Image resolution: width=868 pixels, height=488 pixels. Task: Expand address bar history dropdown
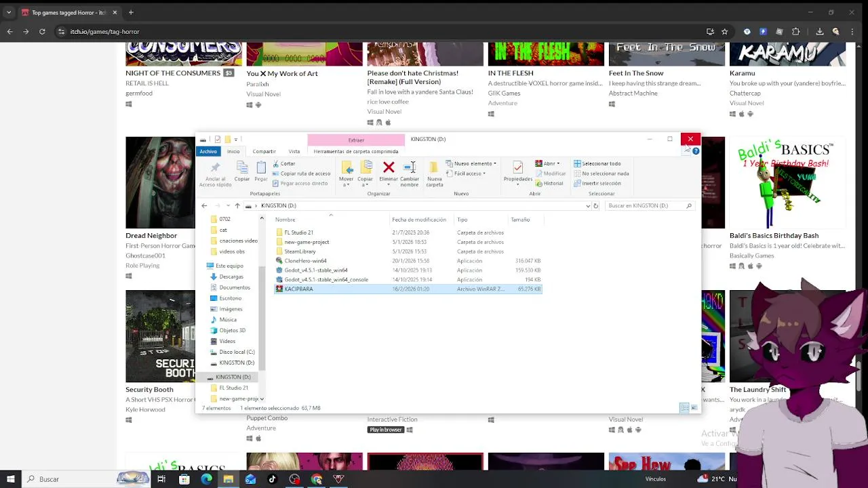pyautogui.click(x=587, y=205)
